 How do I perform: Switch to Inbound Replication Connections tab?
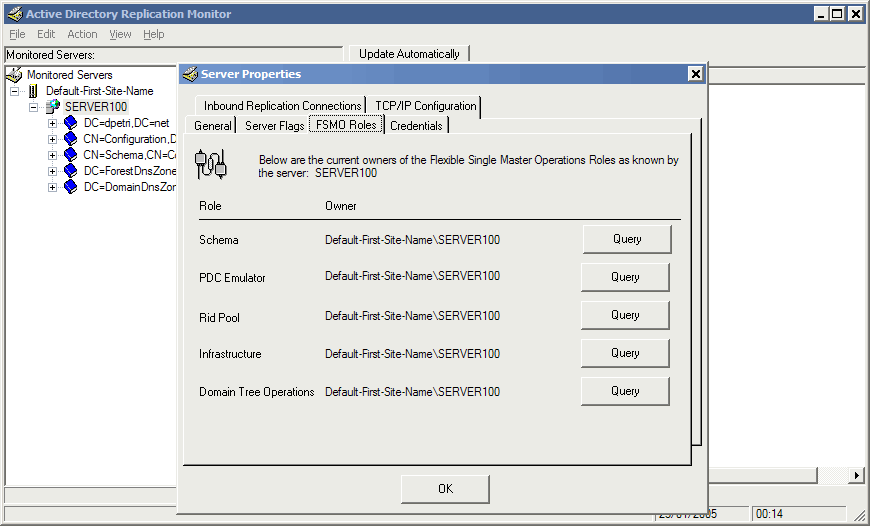pos(282,106)
